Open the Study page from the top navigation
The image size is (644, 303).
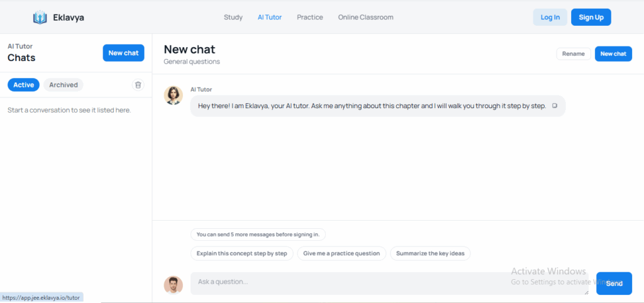[x=233, y=18]
